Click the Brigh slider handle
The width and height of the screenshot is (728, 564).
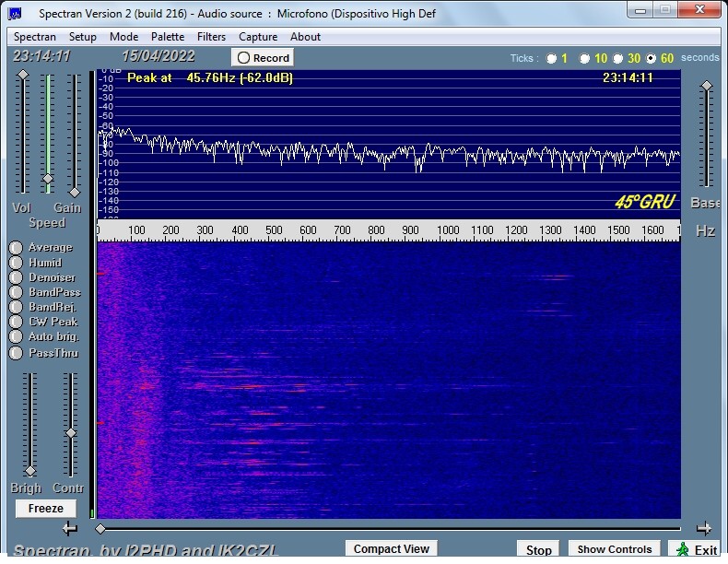point(30,471)
